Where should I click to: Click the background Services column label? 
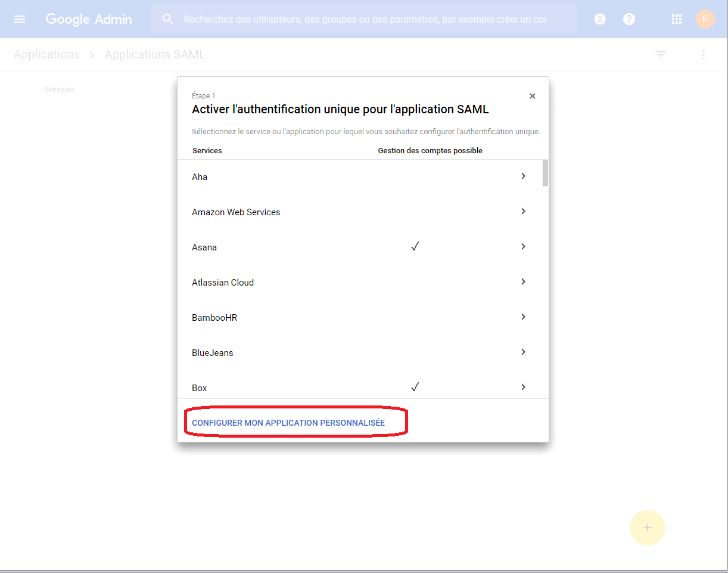(x=60, y=89)
